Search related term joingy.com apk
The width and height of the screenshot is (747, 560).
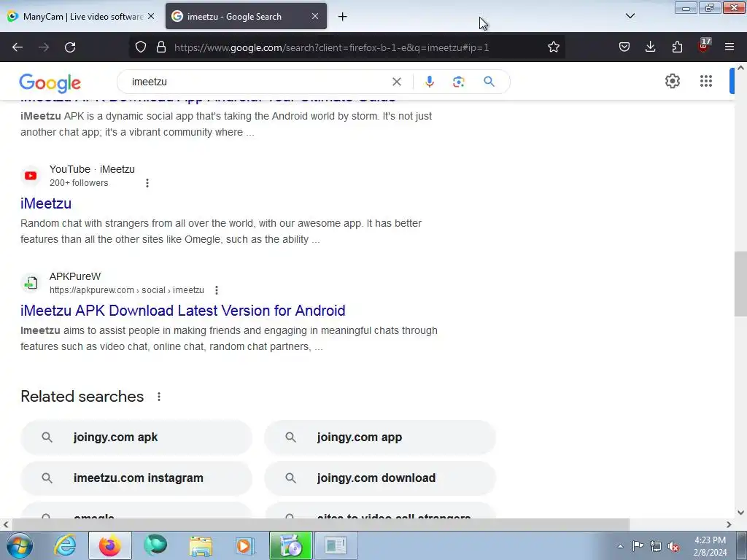click(136, 437)
